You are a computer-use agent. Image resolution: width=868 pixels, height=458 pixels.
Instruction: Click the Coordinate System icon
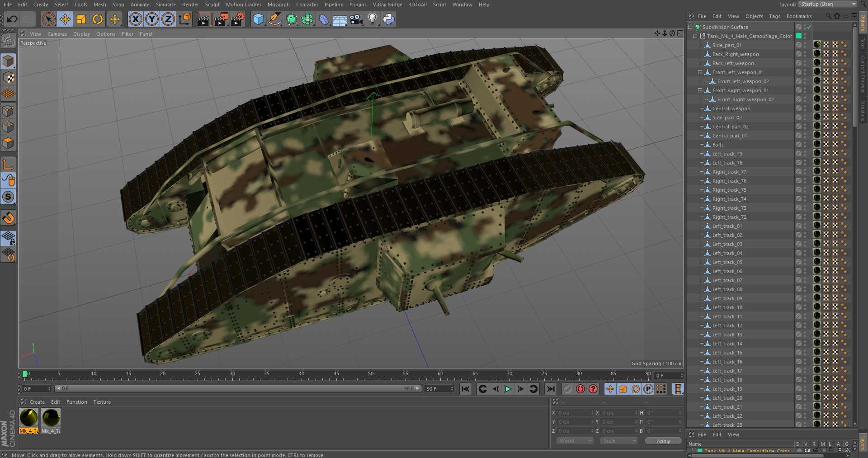pos(185,19)
